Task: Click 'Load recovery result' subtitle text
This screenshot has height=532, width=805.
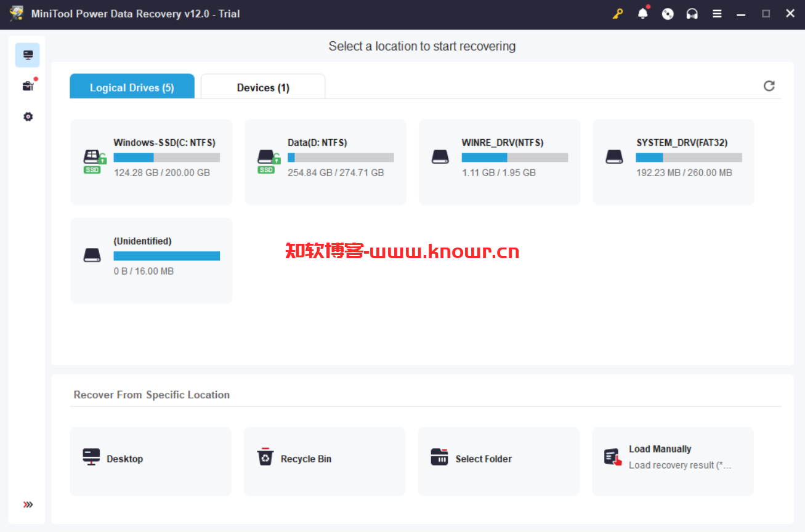Action: pos(680,465)
